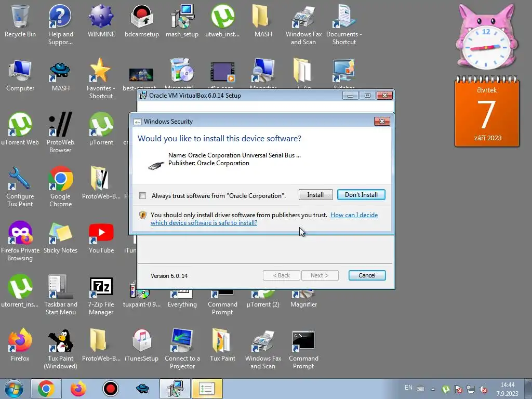Click the pink cat clock gadget
532x399 pixels.
pos(486,37)
